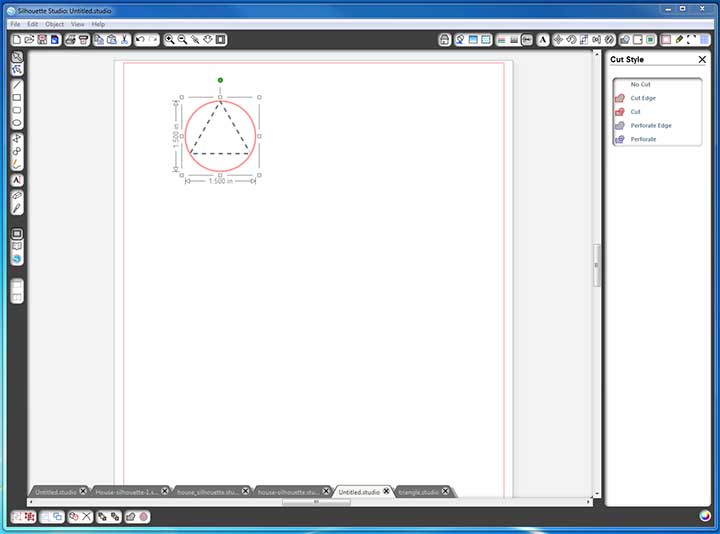Open the View menu
The height and width of the screenshot is (534, 720).
click(x=78, y=24)
